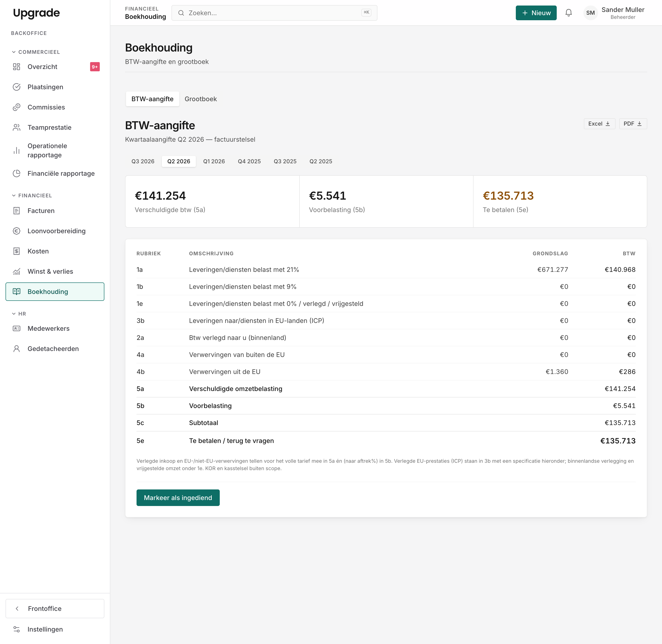This screenshot has height=644, width=662.
Task: Click Markeer als ingediend button
Action: tap(178, 498)
